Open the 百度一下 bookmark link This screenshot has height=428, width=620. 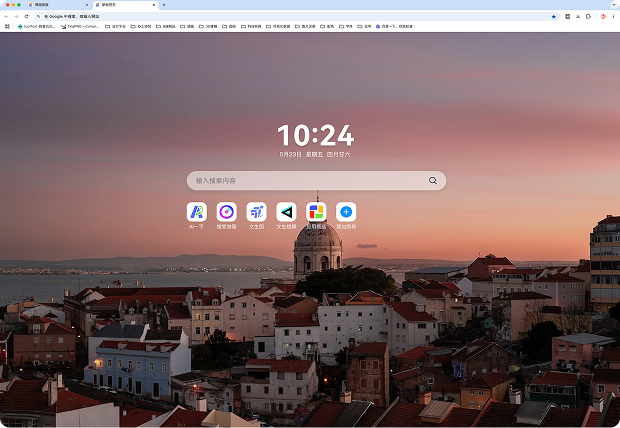pos(394,26)
